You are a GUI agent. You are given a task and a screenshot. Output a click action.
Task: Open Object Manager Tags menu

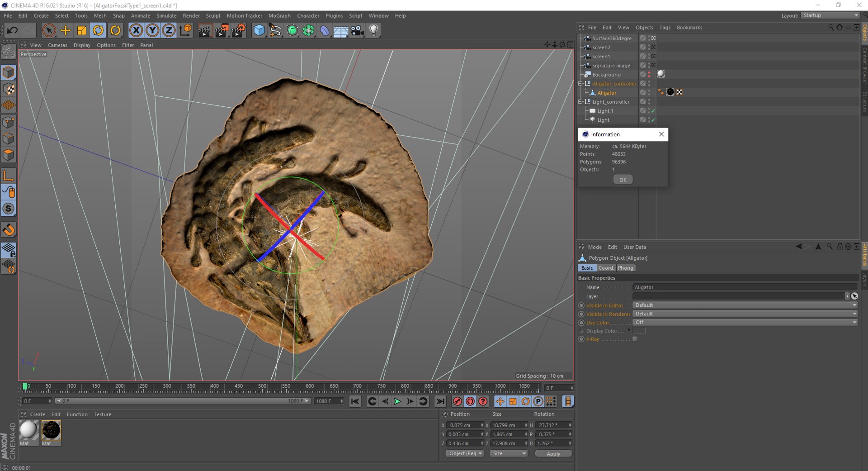coord(665,28)
